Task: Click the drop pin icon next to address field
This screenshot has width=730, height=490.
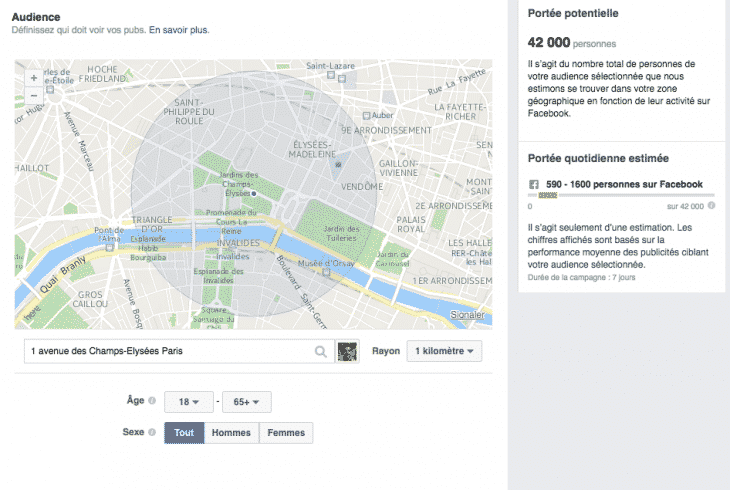Action: coord(347,351)
